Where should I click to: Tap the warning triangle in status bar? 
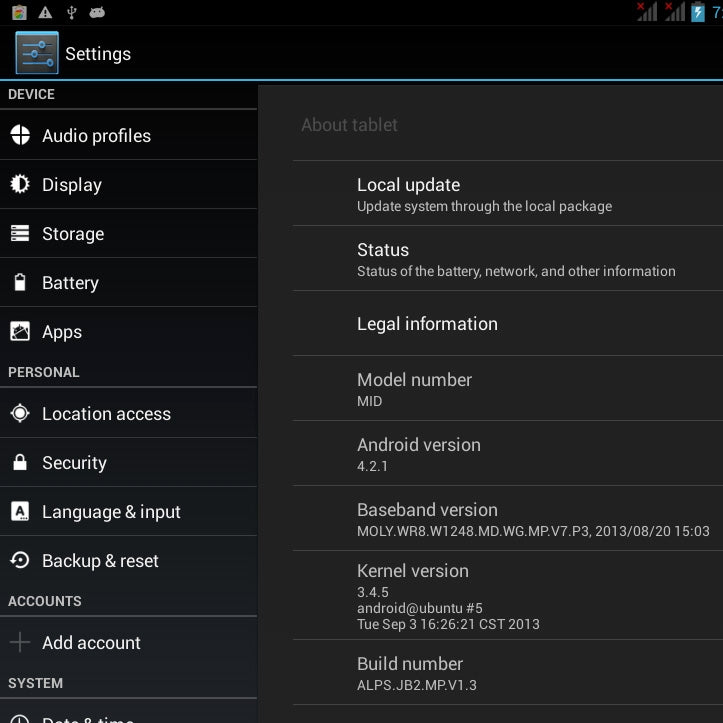[45, 12]
